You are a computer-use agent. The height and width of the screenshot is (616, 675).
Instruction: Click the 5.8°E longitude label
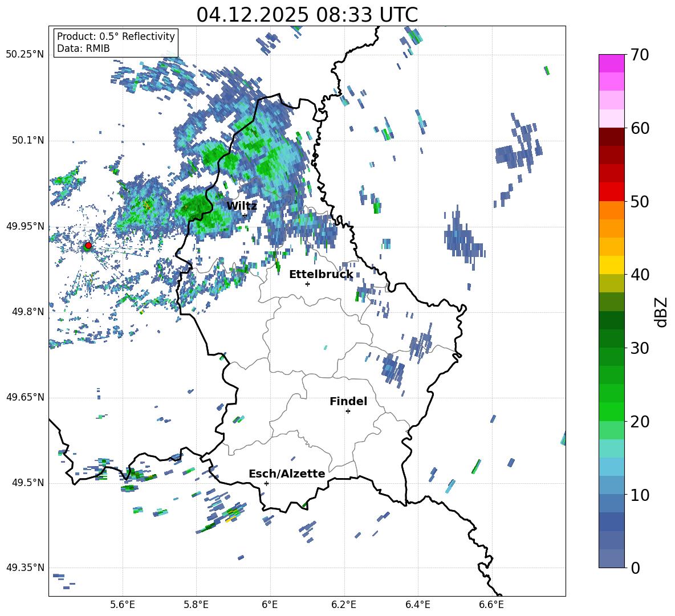[196, 605]
